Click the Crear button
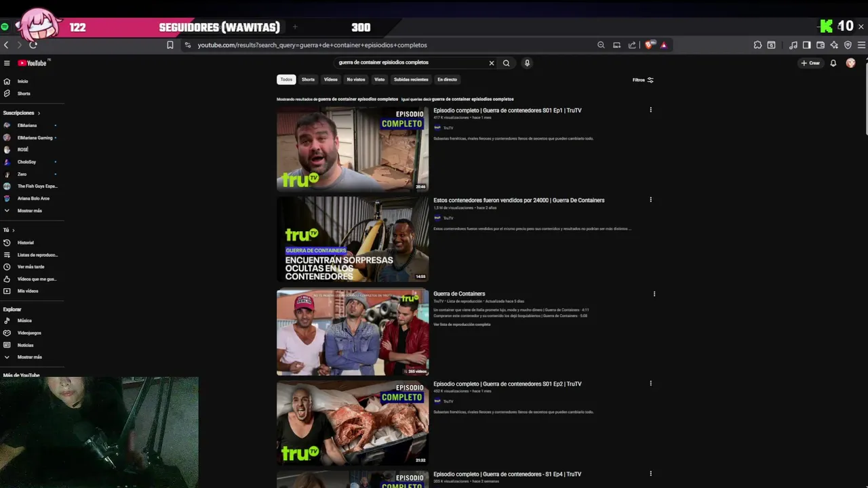868x488 pixels. coord(810,63)
